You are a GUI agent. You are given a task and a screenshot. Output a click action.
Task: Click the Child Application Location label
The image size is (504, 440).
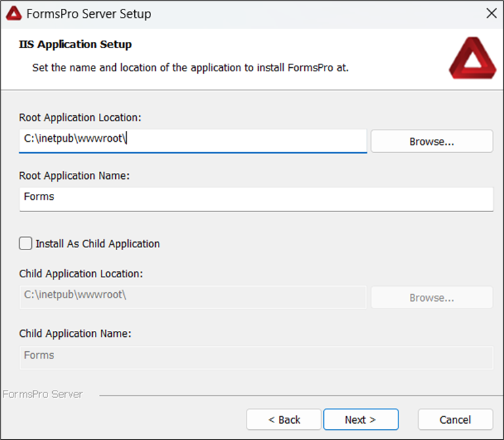[81, 274]
